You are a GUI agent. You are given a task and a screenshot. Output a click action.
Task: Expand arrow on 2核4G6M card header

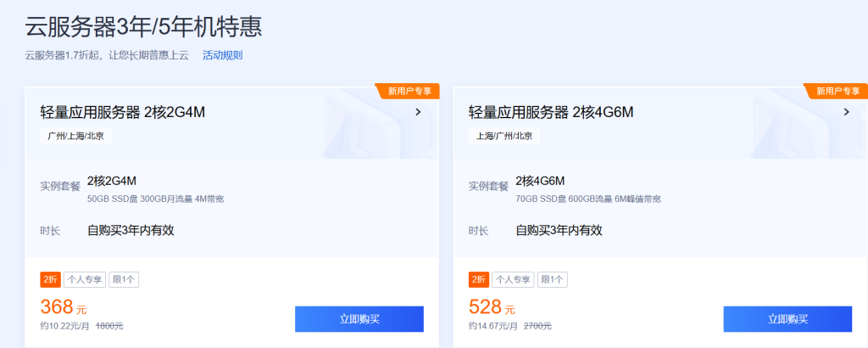847,112
